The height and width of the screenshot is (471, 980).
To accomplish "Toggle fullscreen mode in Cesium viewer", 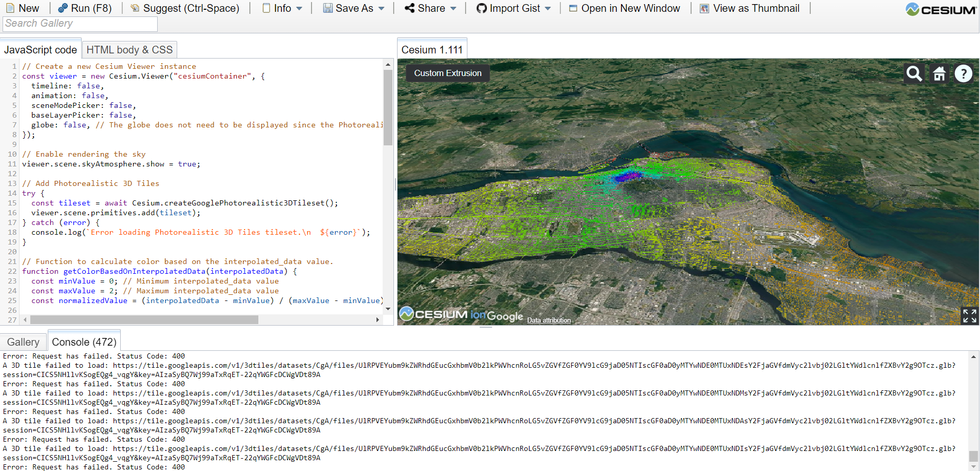I will pyautogui.click(x=969, y=316).
